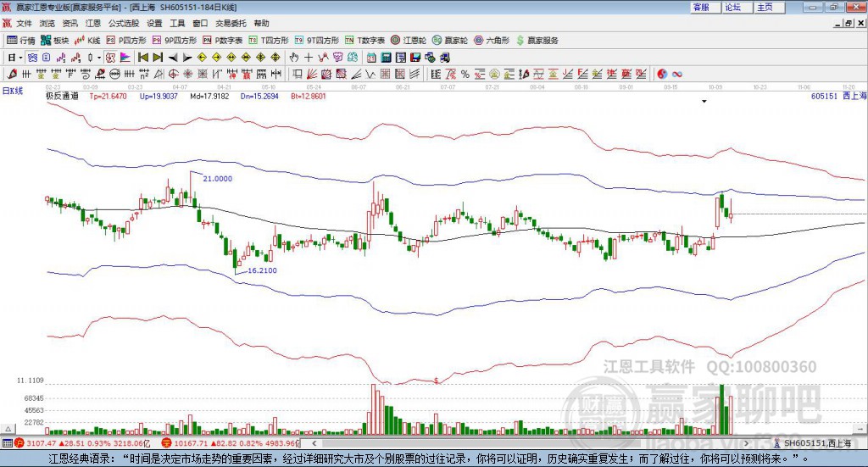Open the 9T四方形 tool

[x=317, y=41]
